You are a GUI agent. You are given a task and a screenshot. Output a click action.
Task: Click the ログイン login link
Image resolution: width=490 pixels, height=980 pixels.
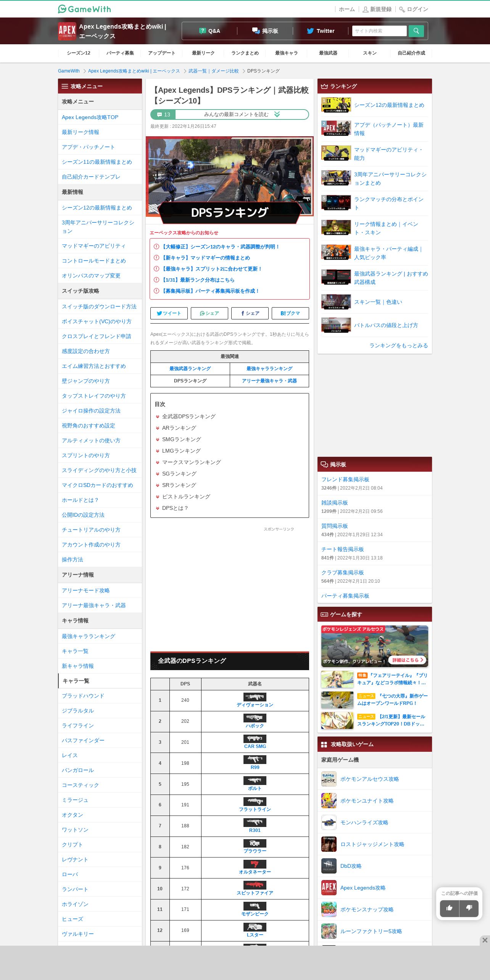pyautogui.click(x=414, y=9)
